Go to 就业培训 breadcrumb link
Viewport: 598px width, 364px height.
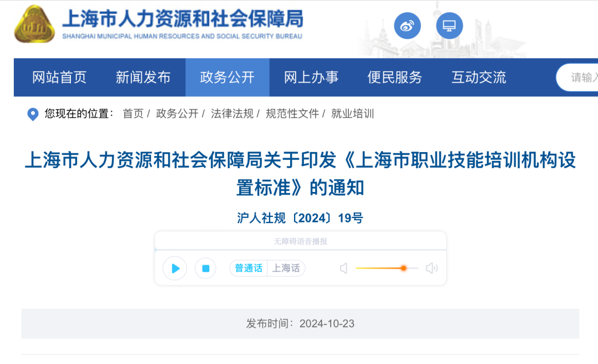tap(352, 113)
